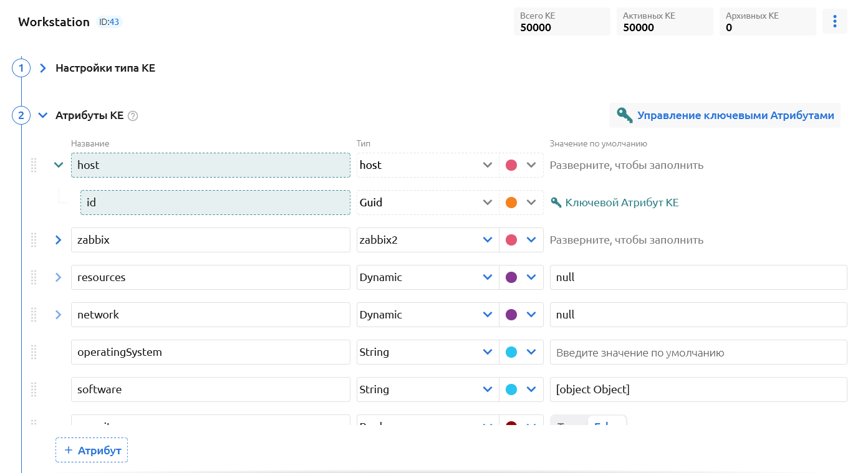Open color picker for software attribute
The width and height of the screenshot is (868, 473).
point(521,389)
